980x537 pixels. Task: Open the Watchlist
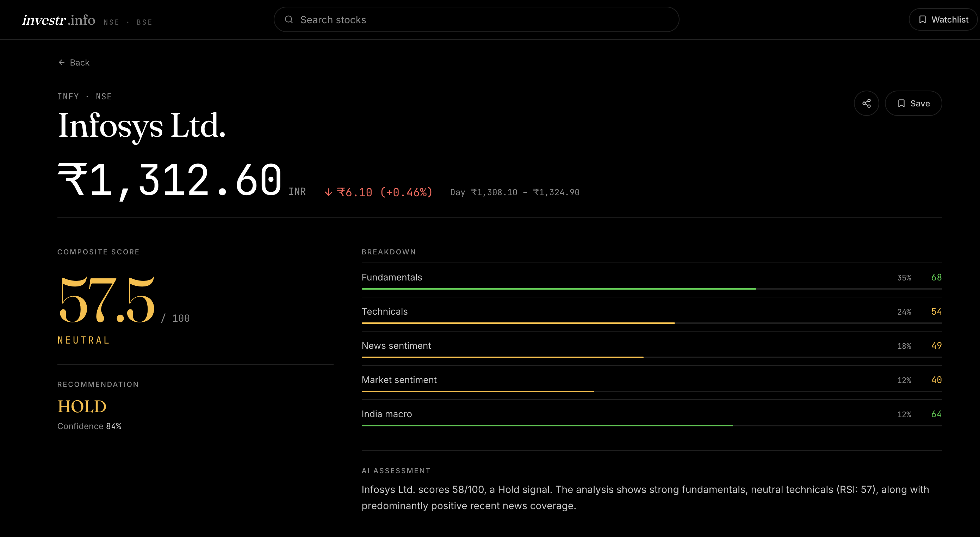click(x=943, y=19)
